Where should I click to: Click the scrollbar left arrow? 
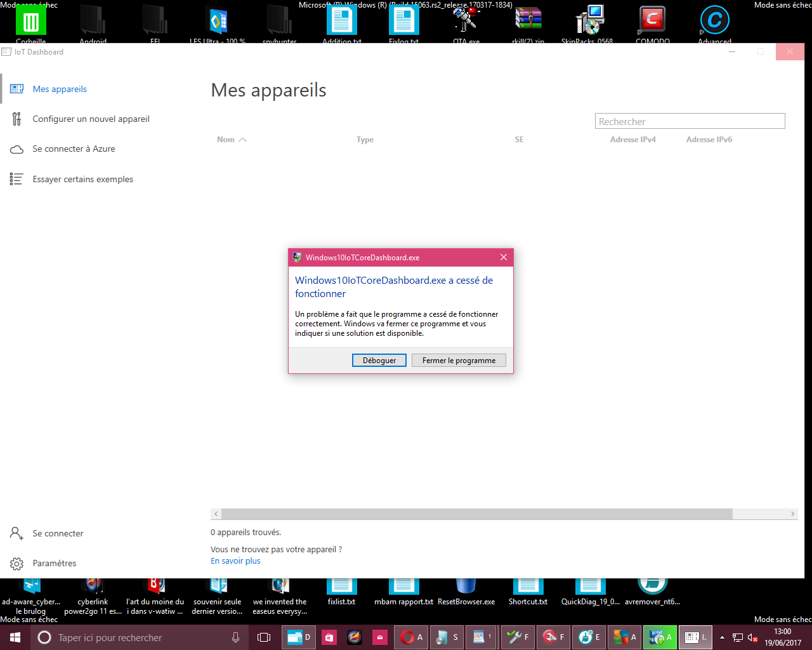(216, 514)
